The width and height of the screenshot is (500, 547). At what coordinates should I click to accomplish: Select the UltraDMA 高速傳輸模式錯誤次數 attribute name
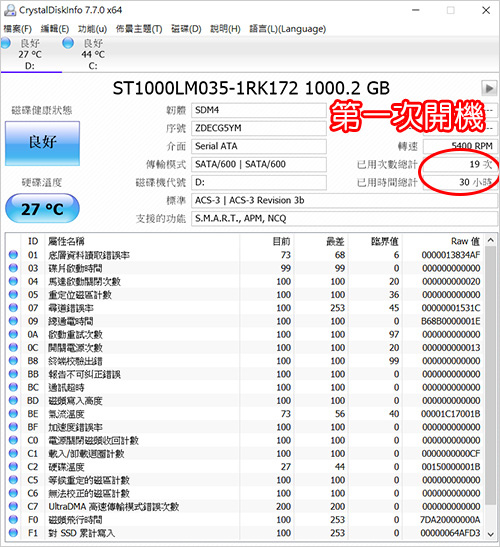point(113,507)
